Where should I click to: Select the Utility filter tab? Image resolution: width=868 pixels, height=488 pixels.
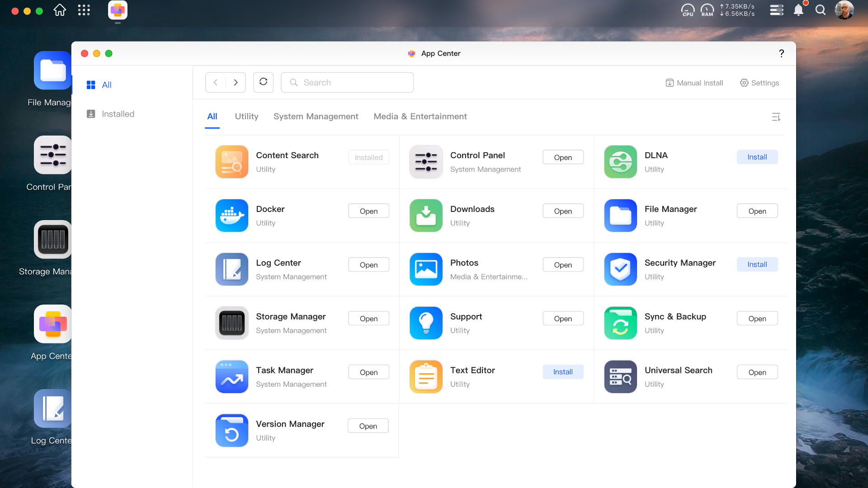246,116
